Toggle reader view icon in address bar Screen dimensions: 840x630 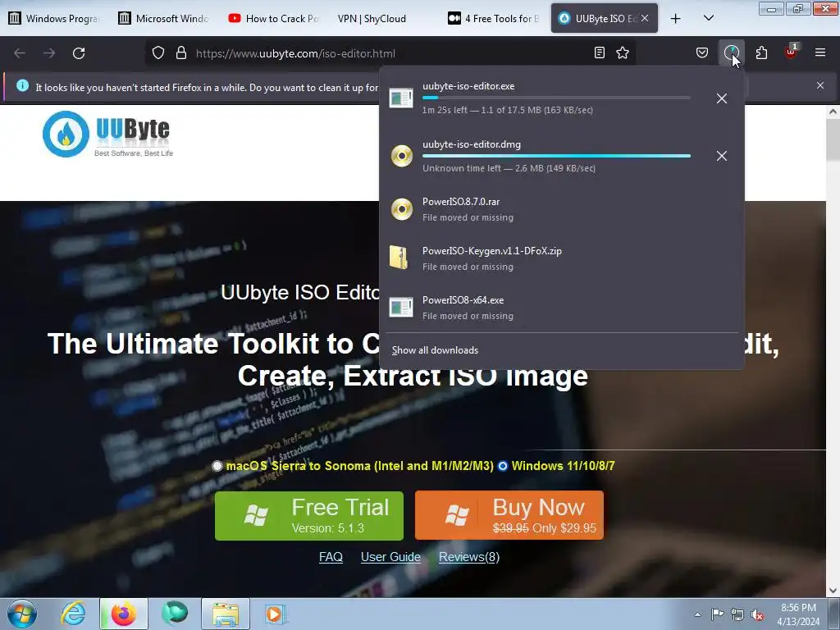[x=600, y=52]
